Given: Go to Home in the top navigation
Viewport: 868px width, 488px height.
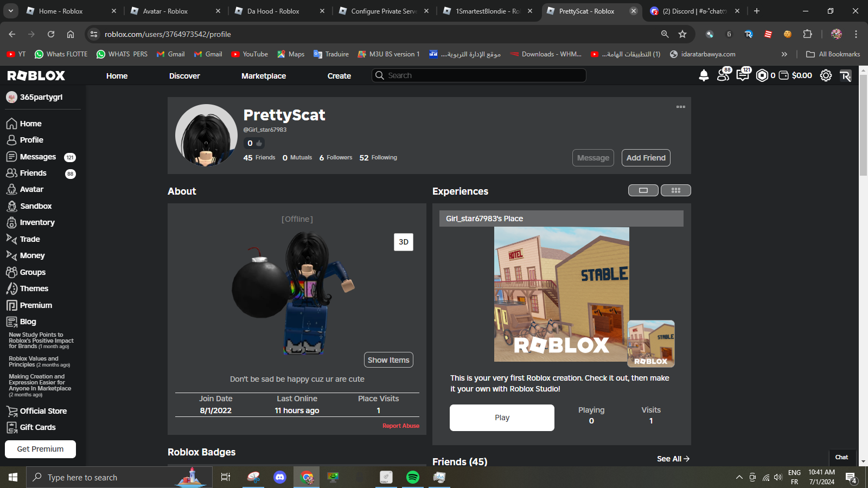Looking at the screenshot, I should 117,76.
